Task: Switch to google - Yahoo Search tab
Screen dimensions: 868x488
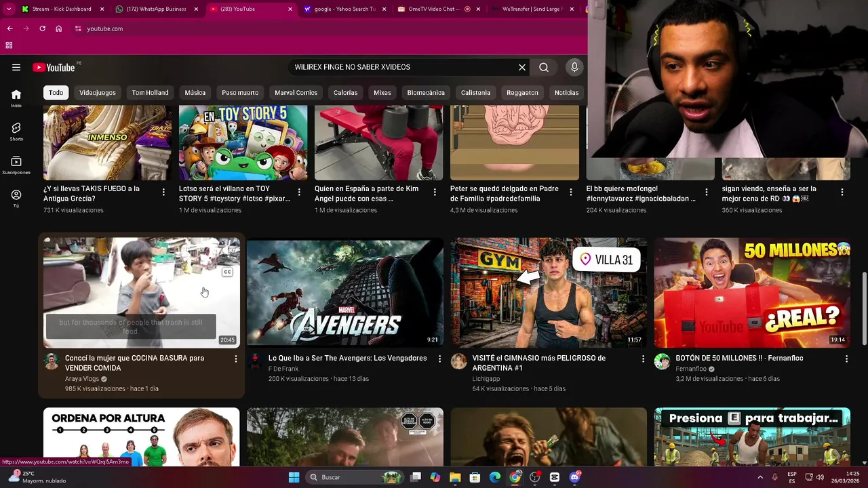Action: click(x=345, y=9)
